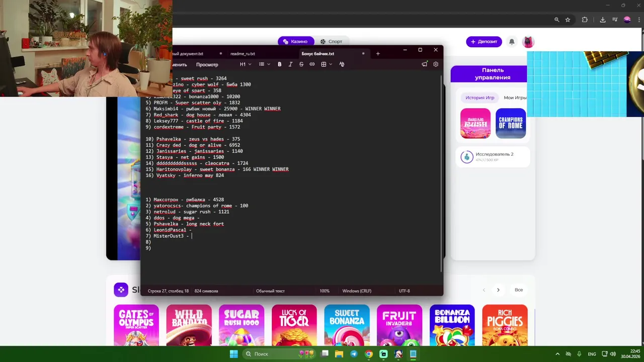Viewport: 644px width, 362px height.
Task: Open Chrome profile avatar
Action: coord(627,20)
